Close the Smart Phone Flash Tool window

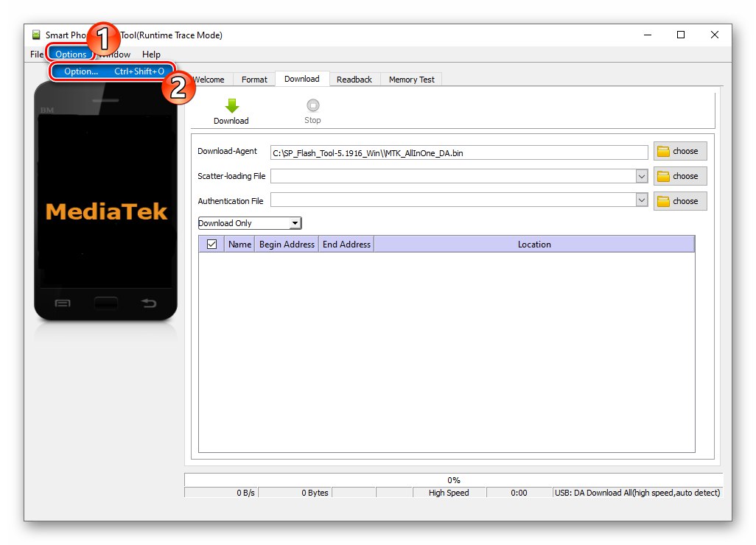coord(715,35)
